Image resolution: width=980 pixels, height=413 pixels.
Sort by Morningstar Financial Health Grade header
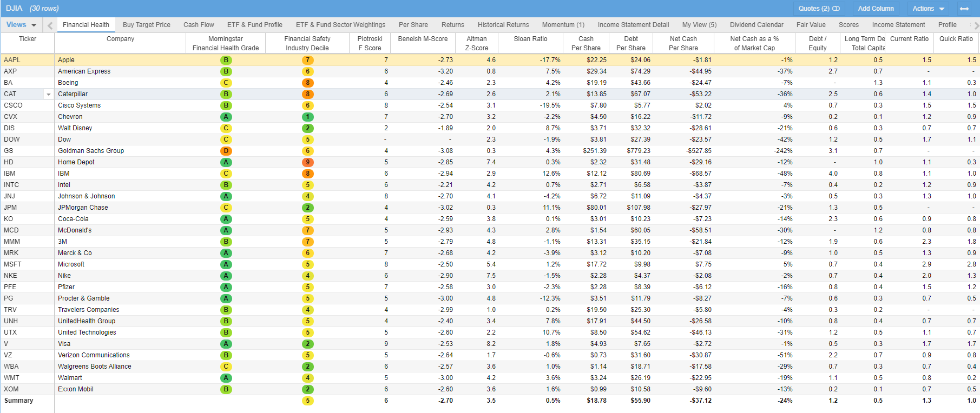pos(226,43)
